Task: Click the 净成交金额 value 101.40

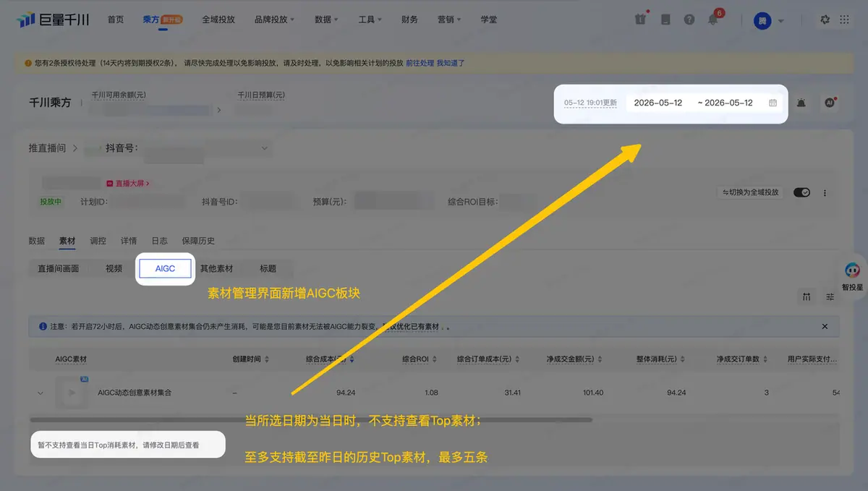Action: tap(592, 393)
